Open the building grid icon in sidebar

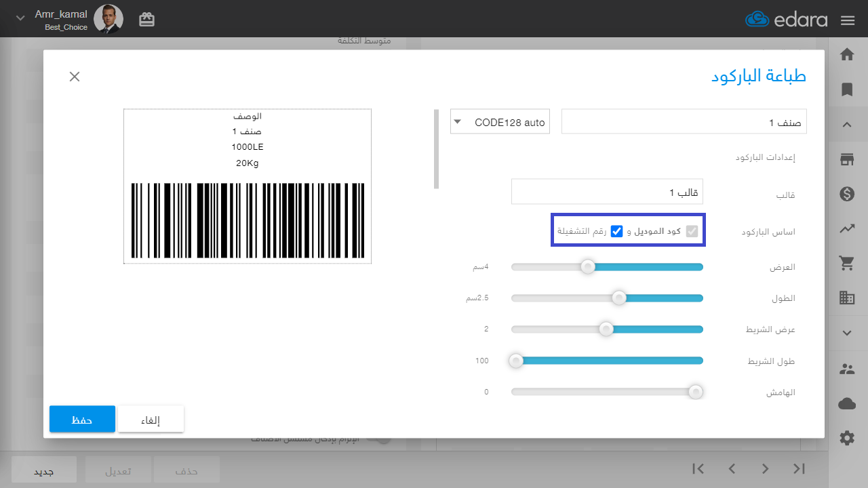[x=846, y=297]
